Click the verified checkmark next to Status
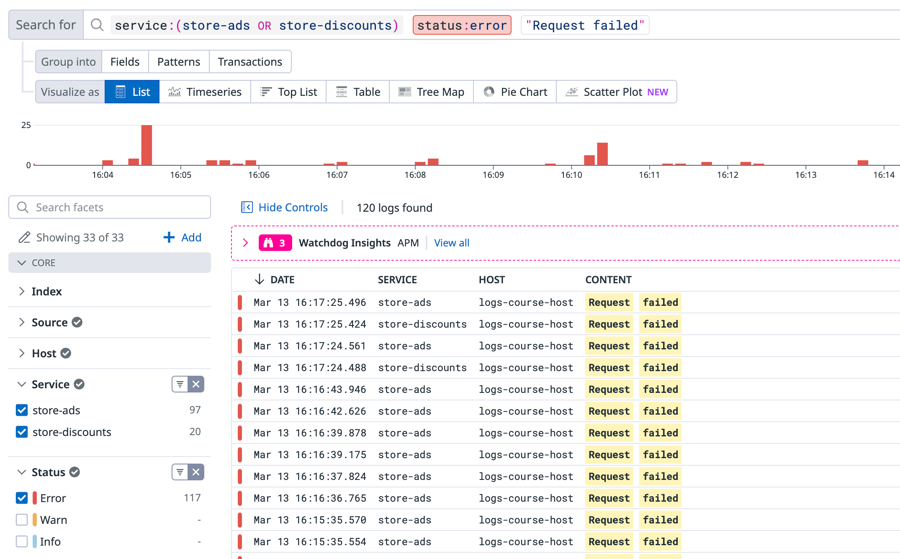The height and width of the screenshot is (559, 900). tap(75, 472)
